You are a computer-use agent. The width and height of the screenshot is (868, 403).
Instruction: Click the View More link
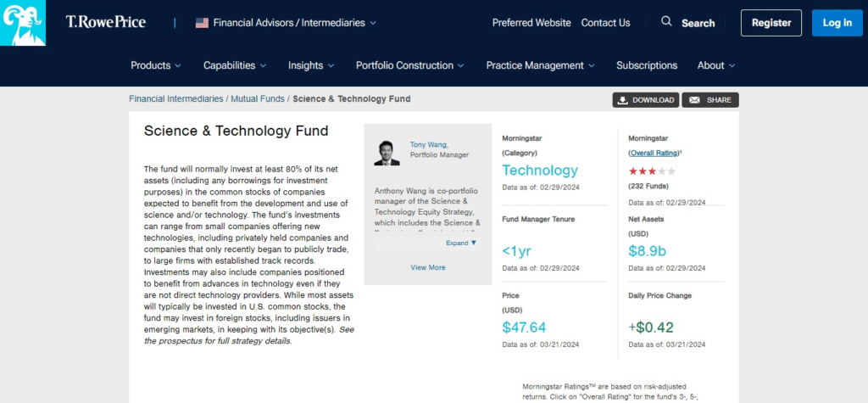click(x=428, y=267)
